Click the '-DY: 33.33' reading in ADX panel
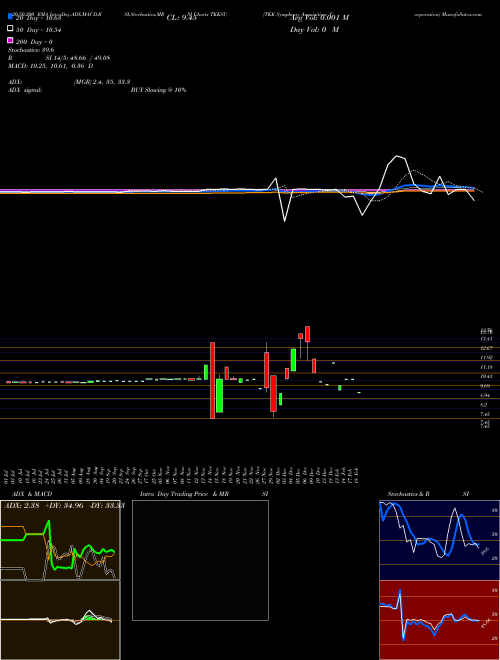 click(107, 506)
